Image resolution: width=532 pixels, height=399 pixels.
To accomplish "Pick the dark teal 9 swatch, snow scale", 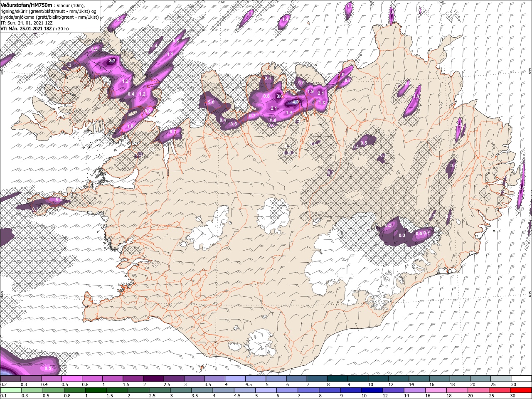I will 357,379.
